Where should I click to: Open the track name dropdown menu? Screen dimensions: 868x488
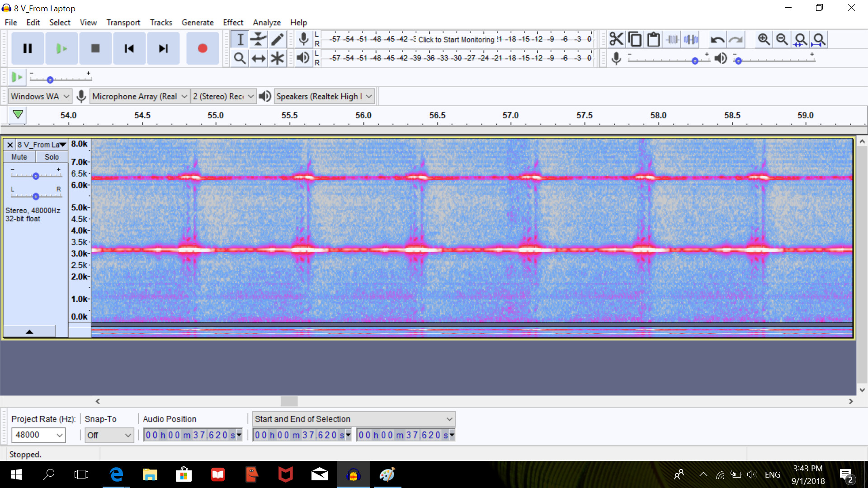[x=42, y=145]
